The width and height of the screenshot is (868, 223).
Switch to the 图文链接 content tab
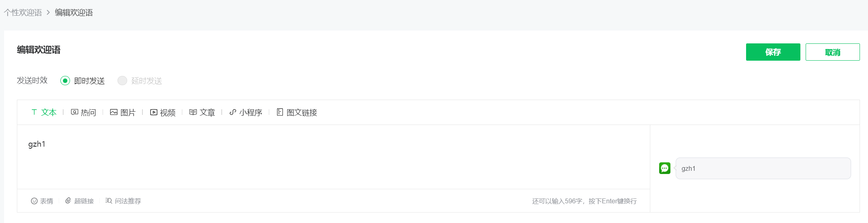(x=302, y=113)
